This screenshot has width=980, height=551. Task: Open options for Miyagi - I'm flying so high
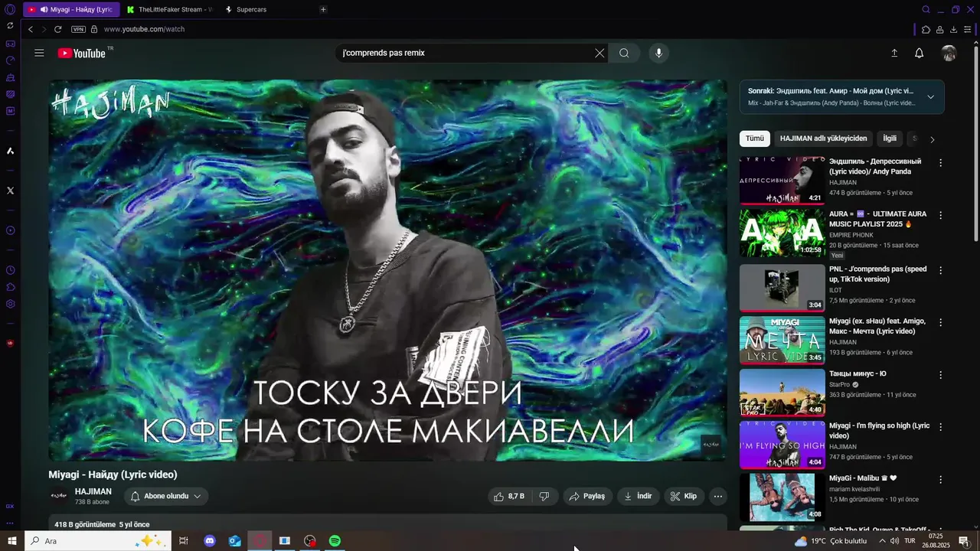point(940,427)
